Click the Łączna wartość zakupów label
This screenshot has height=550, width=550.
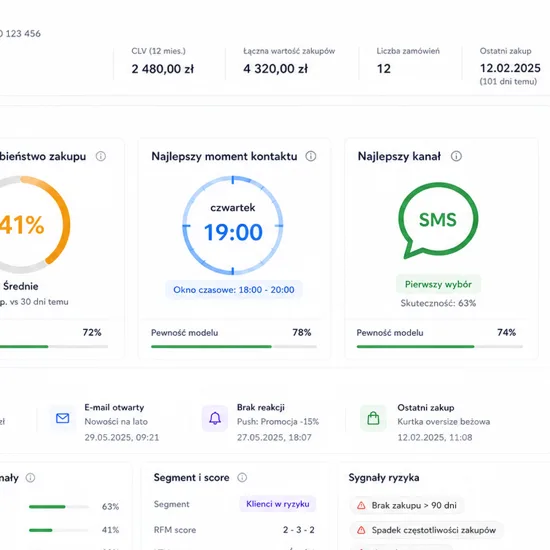[x=289, y=51]
